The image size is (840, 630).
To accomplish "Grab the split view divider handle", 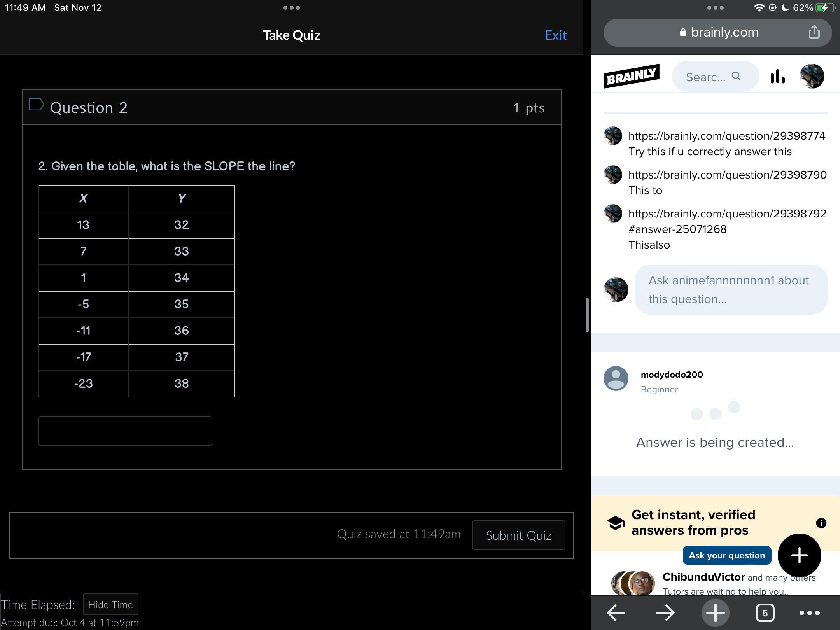I will 587,315.
